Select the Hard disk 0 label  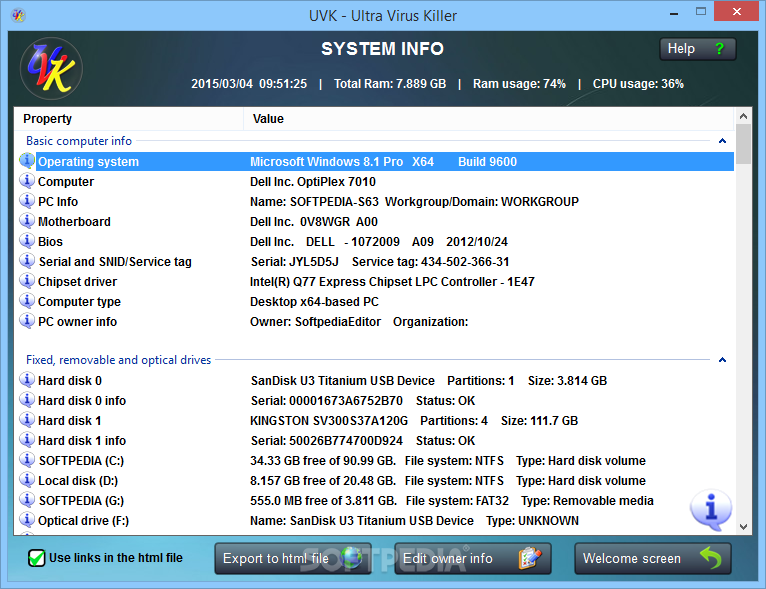[x=70, y=380]
